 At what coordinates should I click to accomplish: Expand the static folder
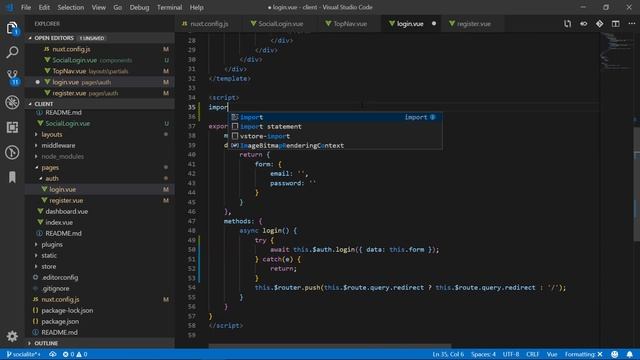36,256
